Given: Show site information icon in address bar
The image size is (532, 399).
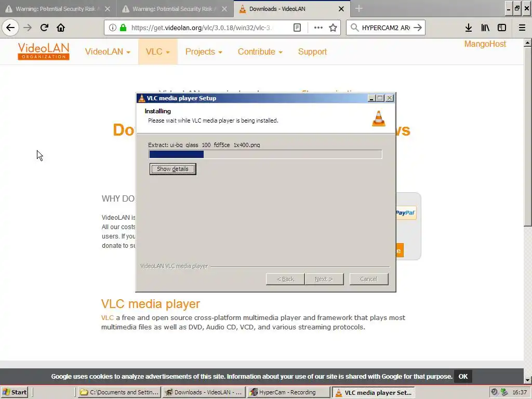Looking at the screenshot, I should pyautogui.click(x=113, y=28).
